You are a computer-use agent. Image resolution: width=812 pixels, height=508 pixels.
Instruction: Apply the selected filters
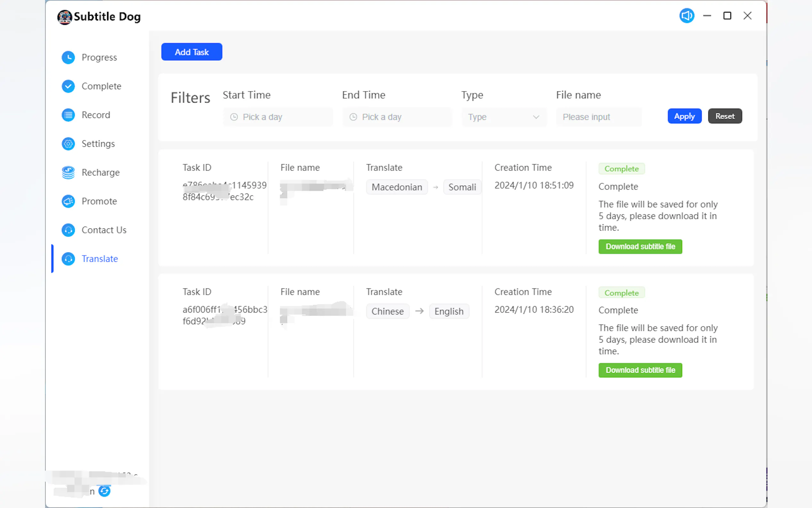point(684,116)
